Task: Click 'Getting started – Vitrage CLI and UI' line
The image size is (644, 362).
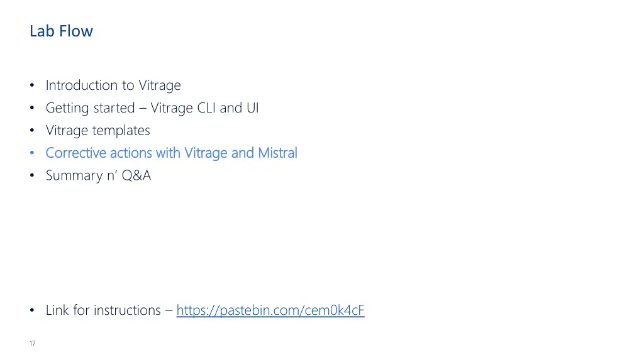Action: pyautogui.click(x=152, y=108)
